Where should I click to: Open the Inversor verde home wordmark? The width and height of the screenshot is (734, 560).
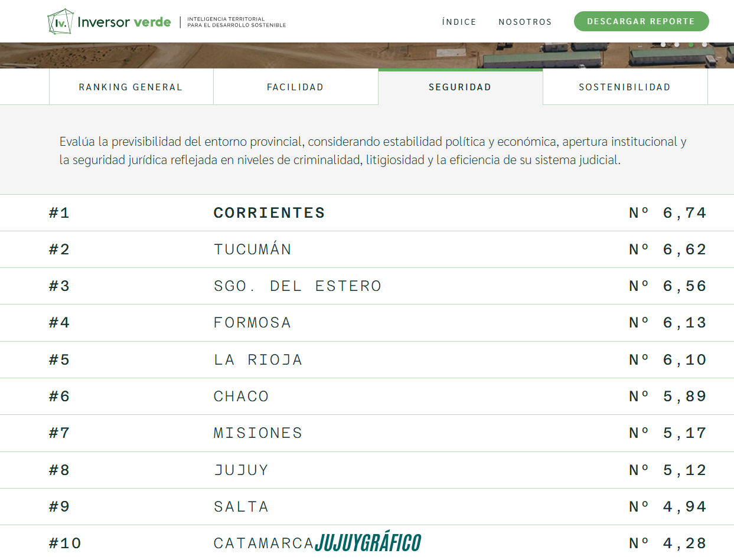[x=124, y=22]
